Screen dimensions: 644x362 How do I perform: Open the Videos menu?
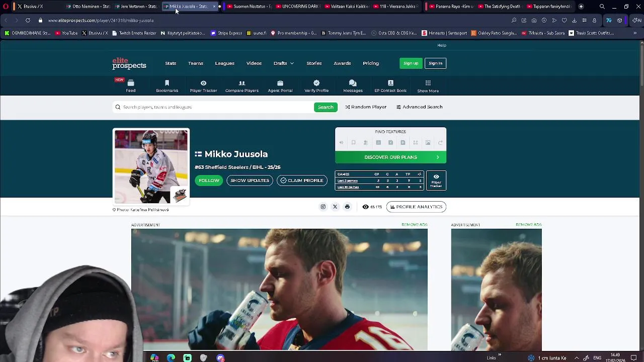[x=254, y=63]
